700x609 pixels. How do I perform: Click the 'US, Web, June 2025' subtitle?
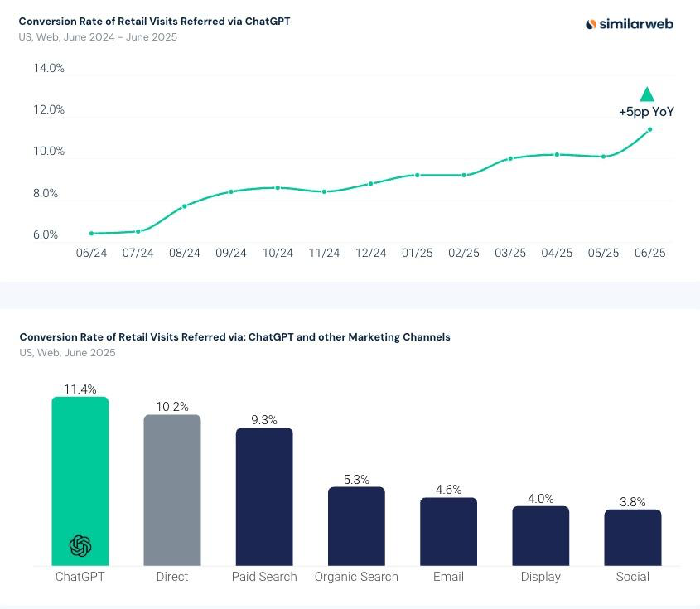click(x=67, y=353)
